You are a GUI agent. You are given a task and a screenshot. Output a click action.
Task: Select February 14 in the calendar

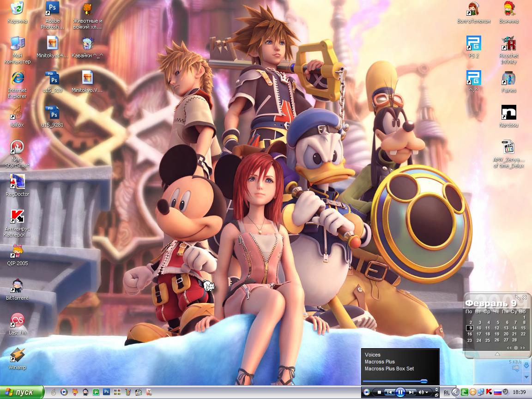point(514,328)
